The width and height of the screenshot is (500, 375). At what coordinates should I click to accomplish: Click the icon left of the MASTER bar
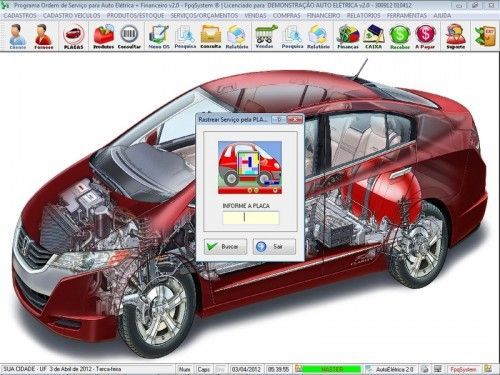click(x=298, y=369)
